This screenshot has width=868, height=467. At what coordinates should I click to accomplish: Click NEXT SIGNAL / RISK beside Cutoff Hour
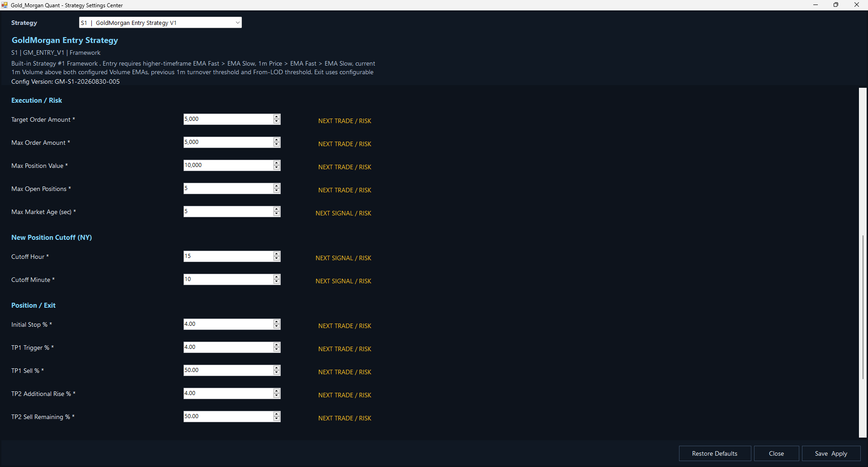(343, 258)
